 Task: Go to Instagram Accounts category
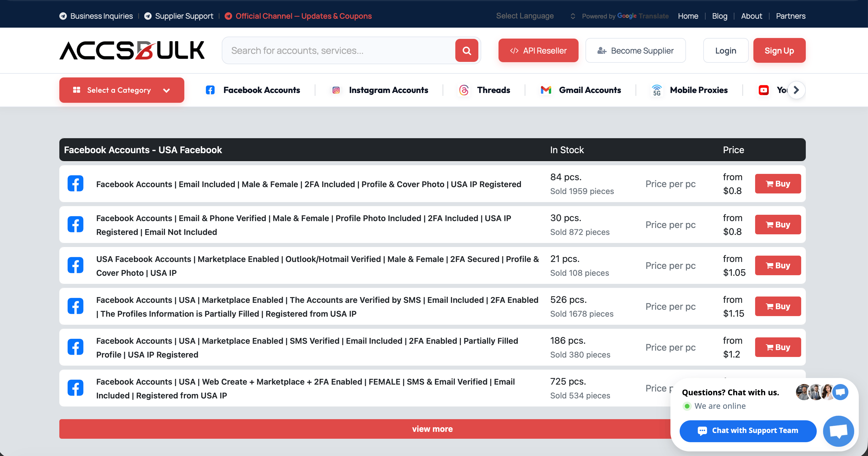388,90
